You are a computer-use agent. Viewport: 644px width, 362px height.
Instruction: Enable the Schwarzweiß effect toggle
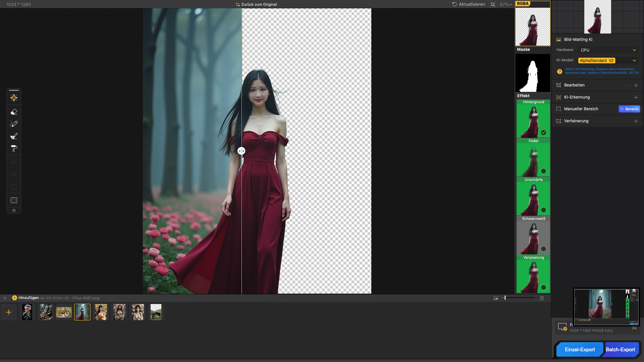tap(543, 249)
